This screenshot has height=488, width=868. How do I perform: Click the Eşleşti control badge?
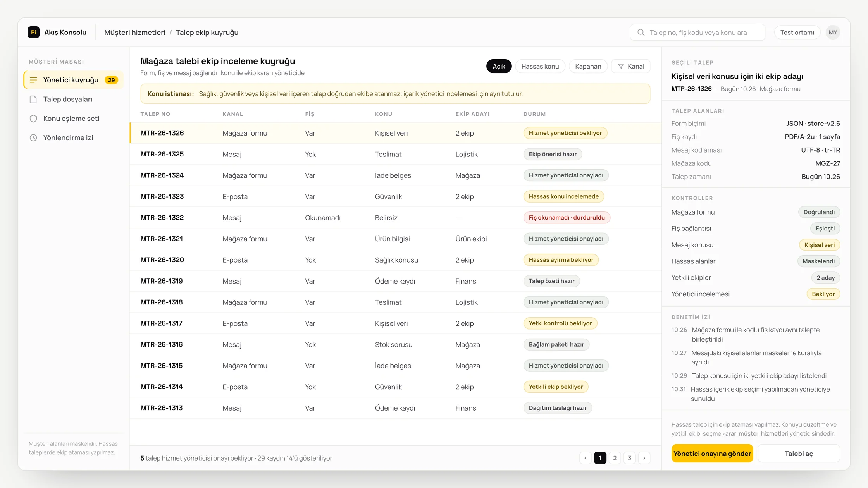pyautogui.click(x=825, y=229)
